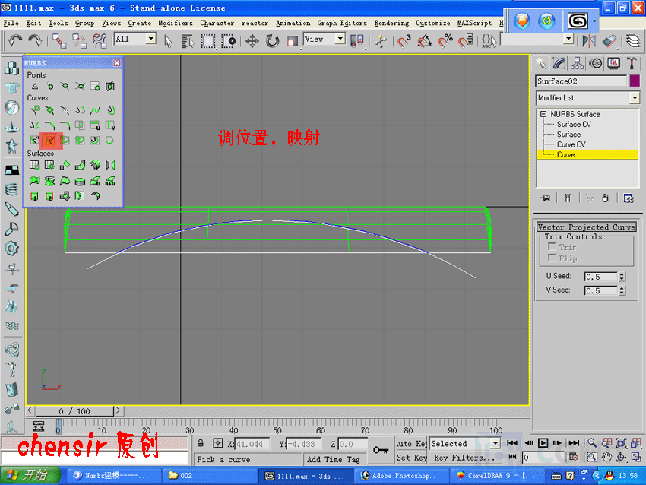This screenshot has width=646, height=485.
Task: Click time slider 0 / 100 handle
Action: (x=74, y=411)
